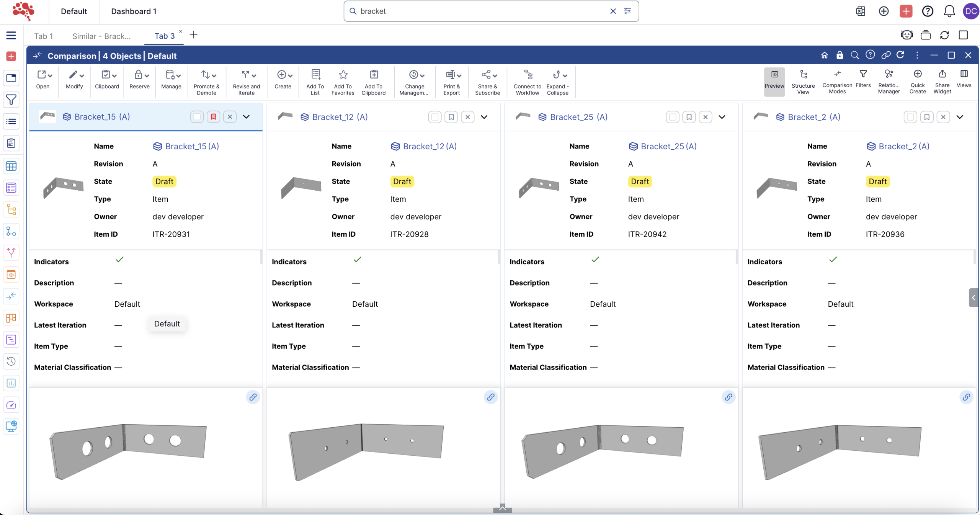Click Comparison Modes icon
980x515 pixels.
837,74
